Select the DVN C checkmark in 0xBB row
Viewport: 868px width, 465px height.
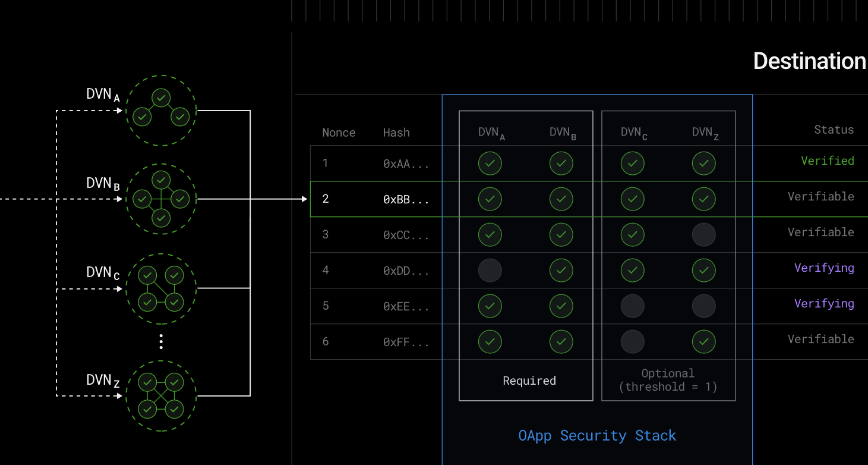point(633,199)
